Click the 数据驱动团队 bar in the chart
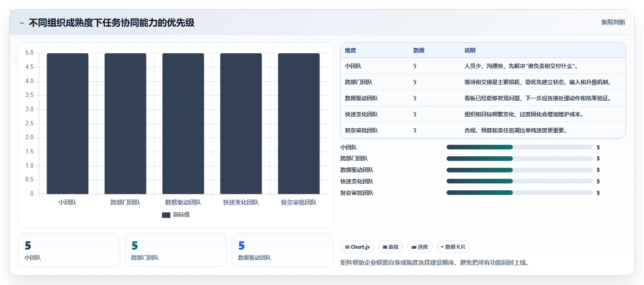Viewport: 644px width, 285px height. pos(183,124)
